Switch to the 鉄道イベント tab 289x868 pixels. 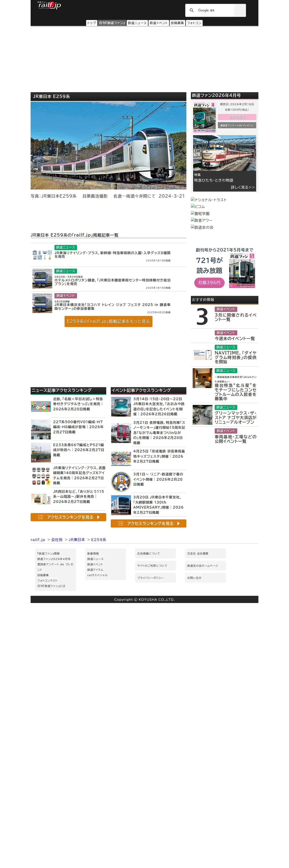pos(158,23)
